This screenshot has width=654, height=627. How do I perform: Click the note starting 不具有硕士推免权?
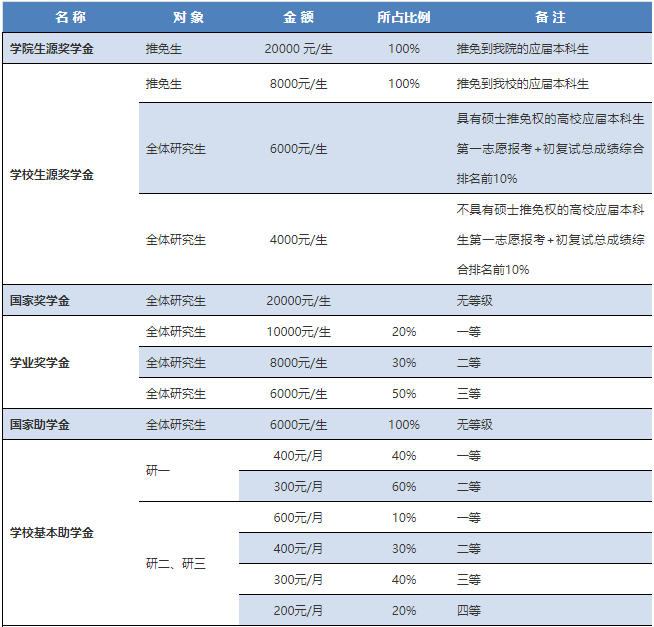point(550,239)
